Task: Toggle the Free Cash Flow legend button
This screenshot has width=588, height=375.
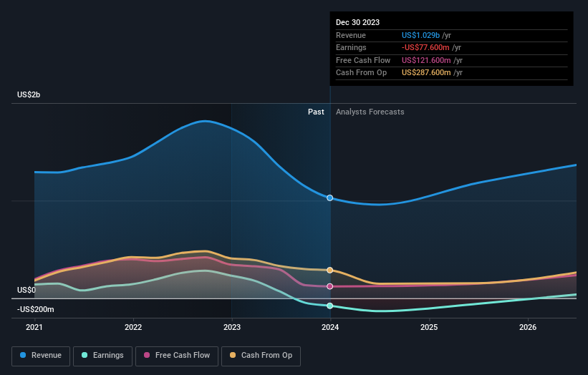Action: [177, 356]
